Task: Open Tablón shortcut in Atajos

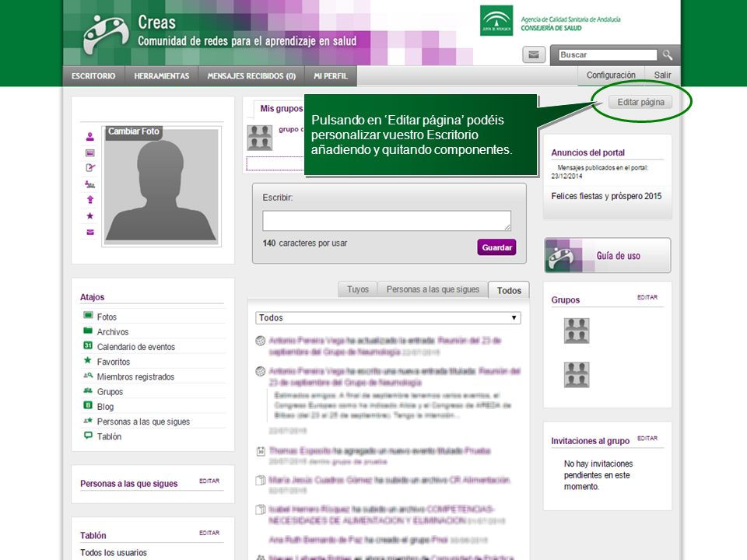Action: pyautogui.click(x=109, y=436)
